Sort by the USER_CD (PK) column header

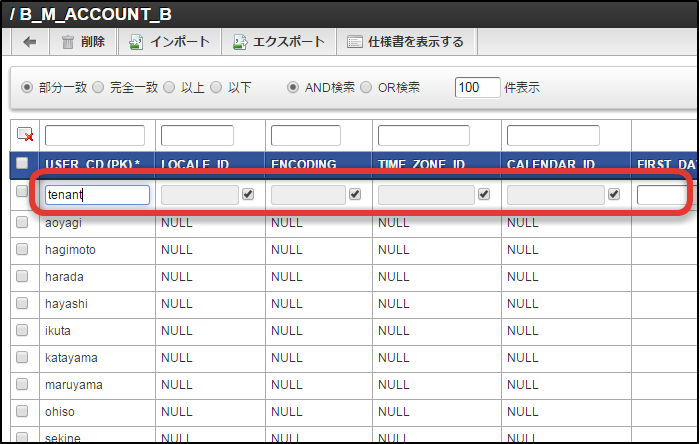92,164
